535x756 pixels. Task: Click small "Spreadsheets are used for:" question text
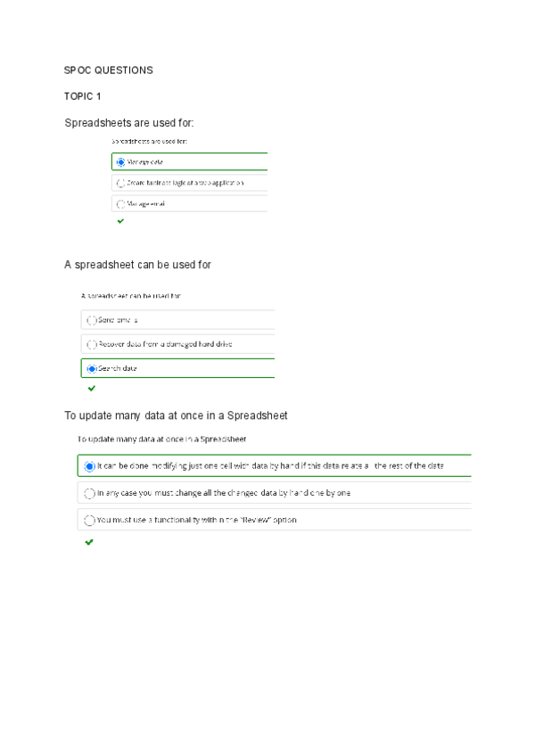tap(149, 141)
